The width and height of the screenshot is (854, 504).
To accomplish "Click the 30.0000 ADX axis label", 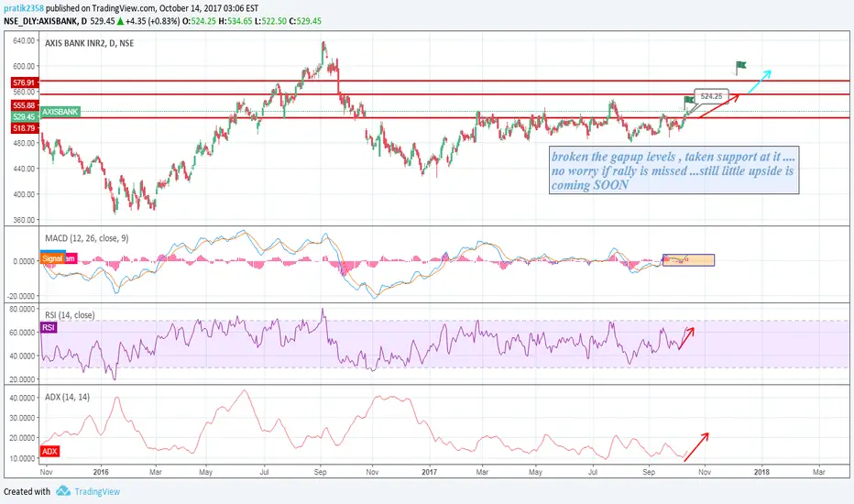I will (x=22, y=417).
